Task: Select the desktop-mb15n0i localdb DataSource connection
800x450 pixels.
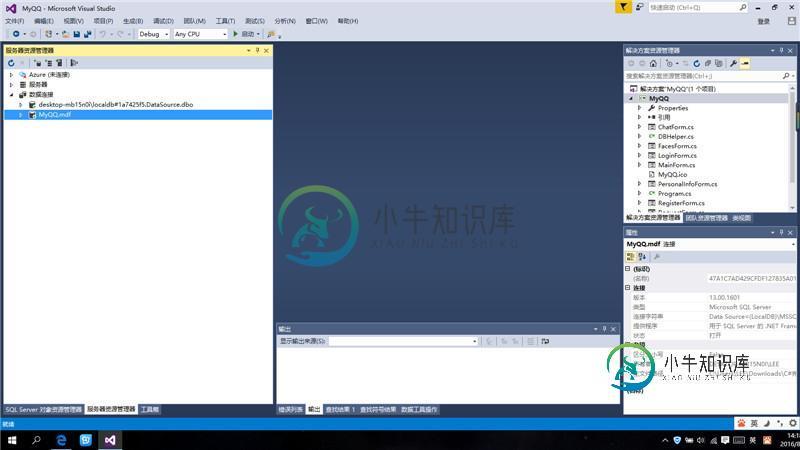Action: [x=116, y=105]
